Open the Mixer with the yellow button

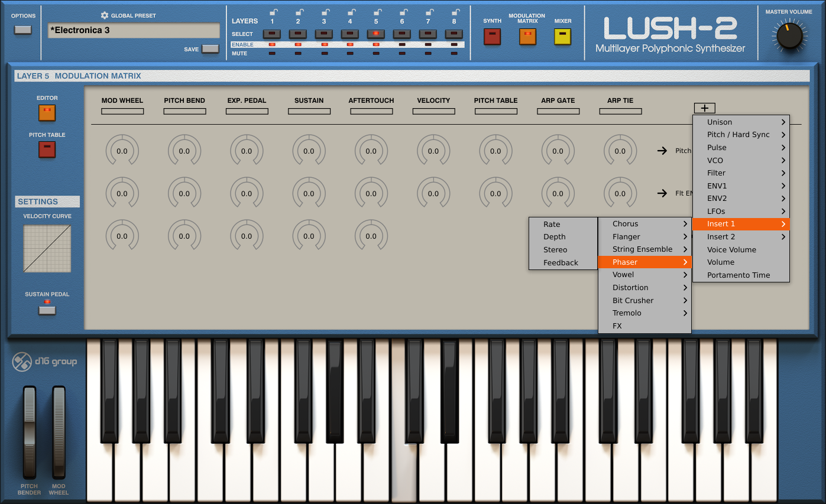pos(562,37)
